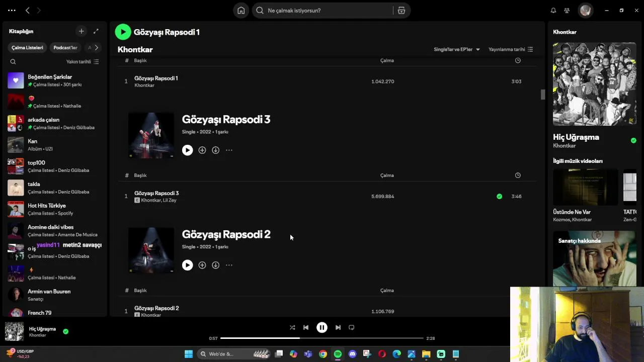Show more library filter chips with the arrow
The image size is (644, 362).
[96, 48]
